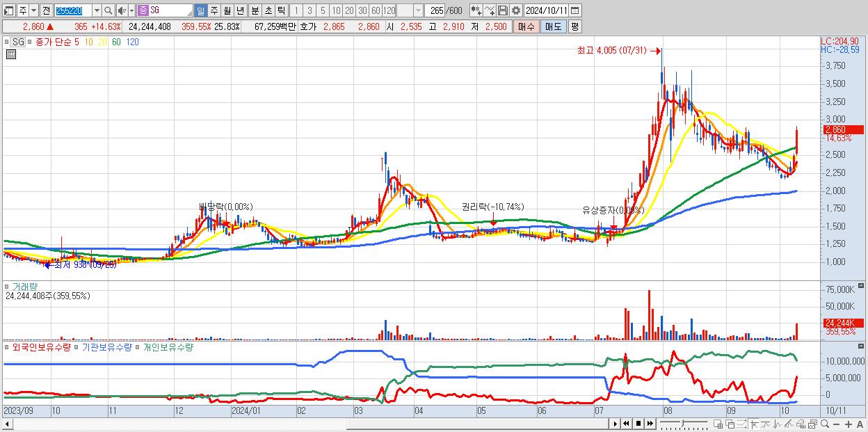Select the 일 daily period toggle
This screenshot has width=868, height=432.
(200, 10)
